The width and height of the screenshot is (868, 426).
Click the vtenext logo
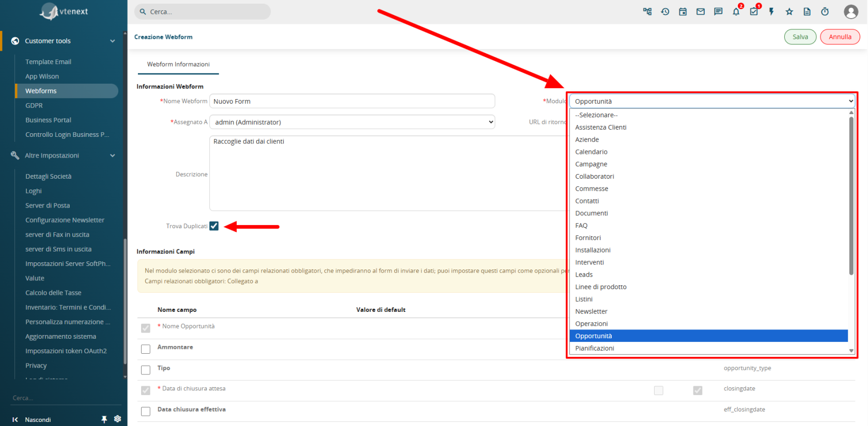[x=64, y=11]
